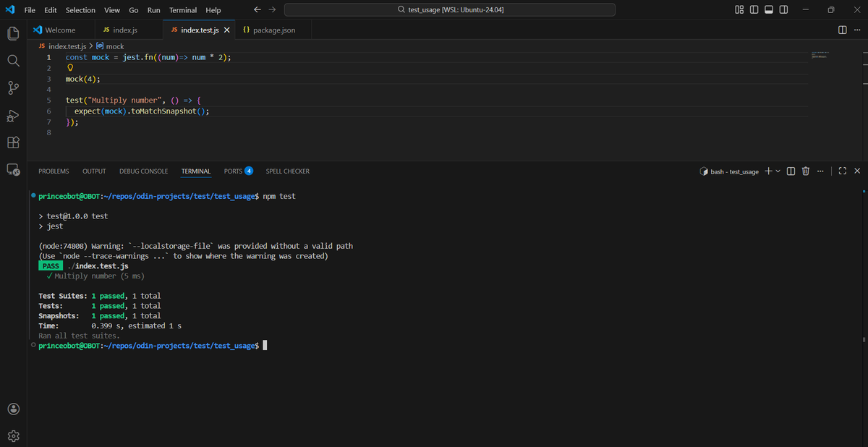Switch to the index.js tab
This screenshot has height=447, width=868.
click(x=129, y=30)
